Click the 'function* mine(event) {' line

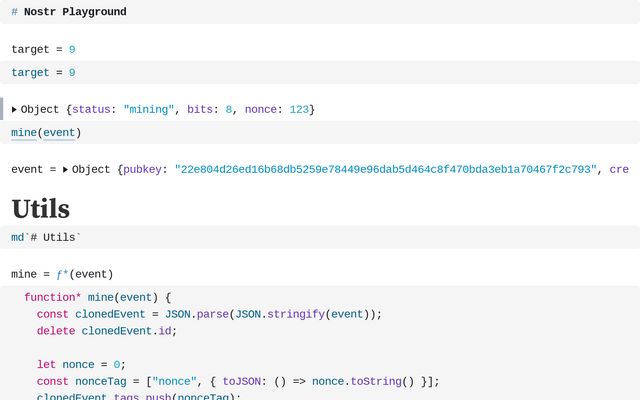coord(98,297)
